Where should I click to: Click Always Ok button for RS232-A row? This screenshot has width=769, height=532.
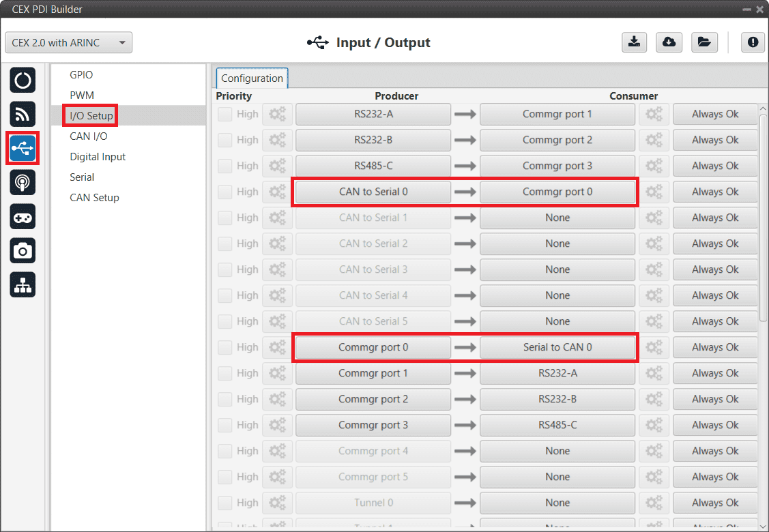714,115
